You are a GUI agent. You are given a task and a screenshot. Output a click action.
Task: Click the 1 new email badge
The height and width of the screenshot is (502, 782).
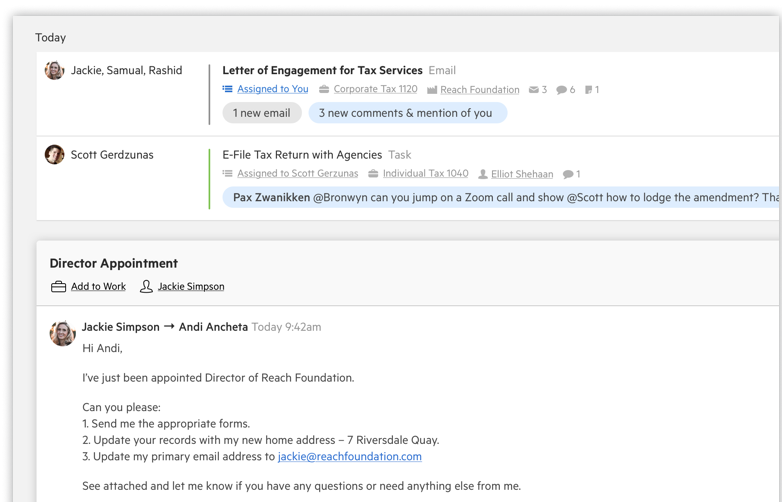click(261, 113)
